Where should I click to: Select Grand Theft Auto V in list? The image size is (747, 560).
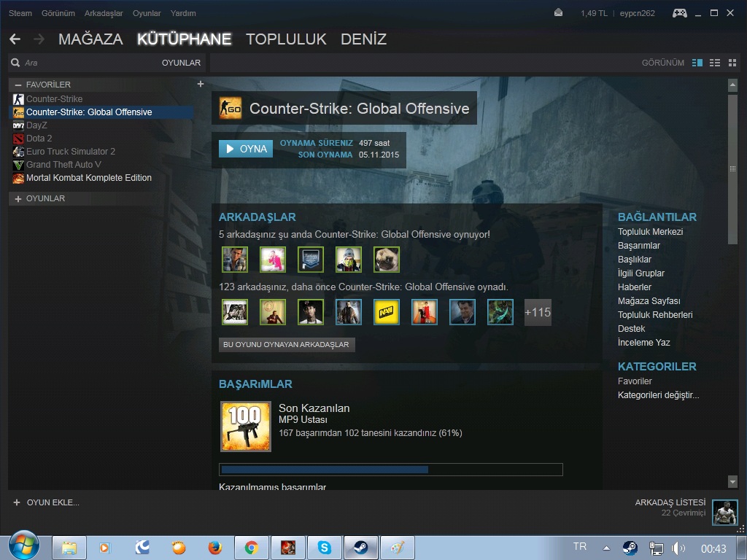coord(64,165)
